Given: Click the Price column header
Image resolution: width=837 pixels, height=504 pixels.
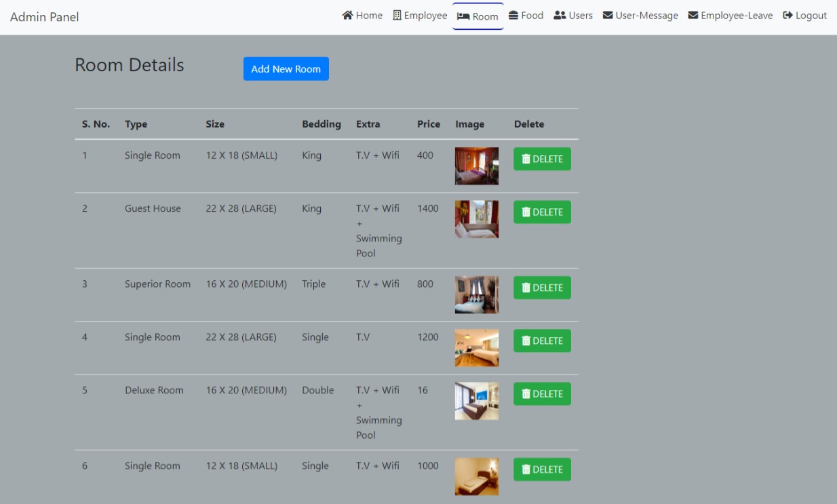Looking at the screenshot, I should pyautogui.click(x=429, y=124).
